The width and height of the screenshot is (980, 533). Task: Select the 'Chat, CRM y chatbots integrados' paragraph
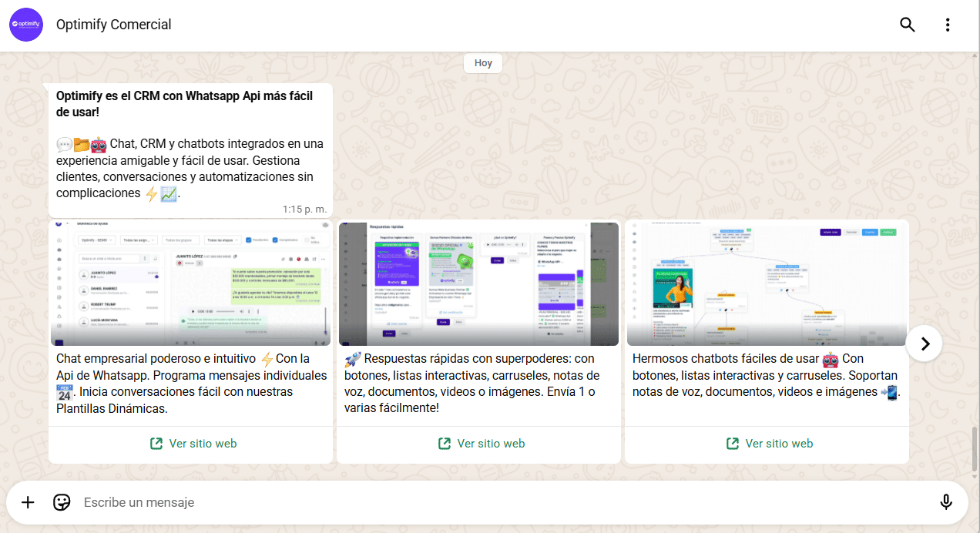[190, 169]
